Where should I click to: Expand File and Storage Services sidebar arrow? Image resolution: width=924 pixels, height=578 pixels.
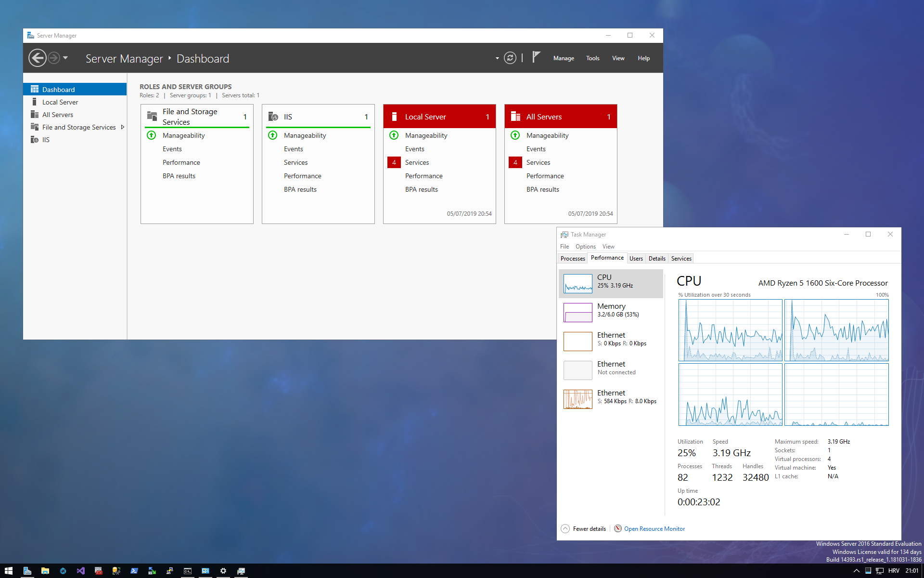click(x=122, y=127)
